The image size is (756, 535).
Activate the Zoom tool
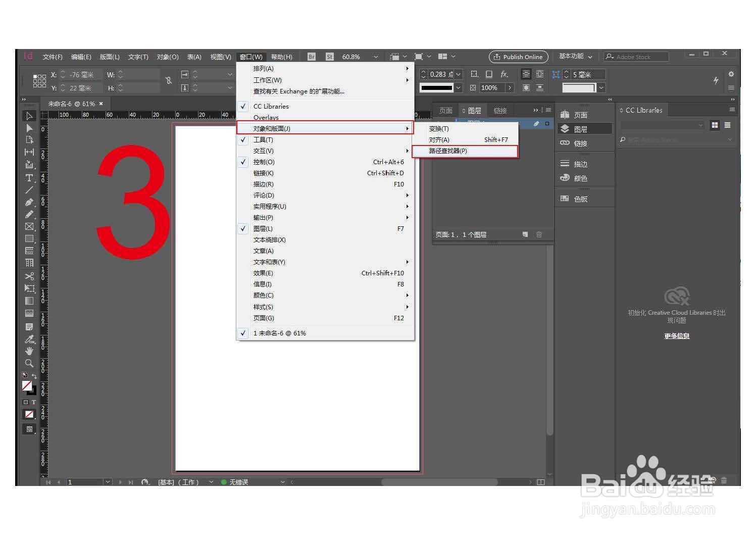29,363
